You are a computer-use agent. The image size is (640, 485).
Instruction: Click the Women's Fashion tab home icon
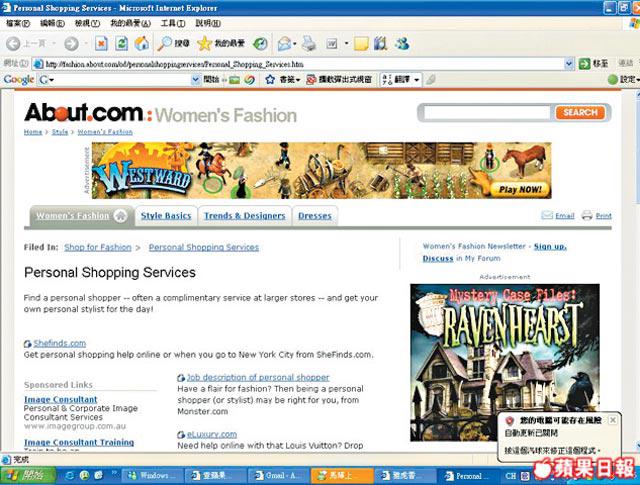120,216
